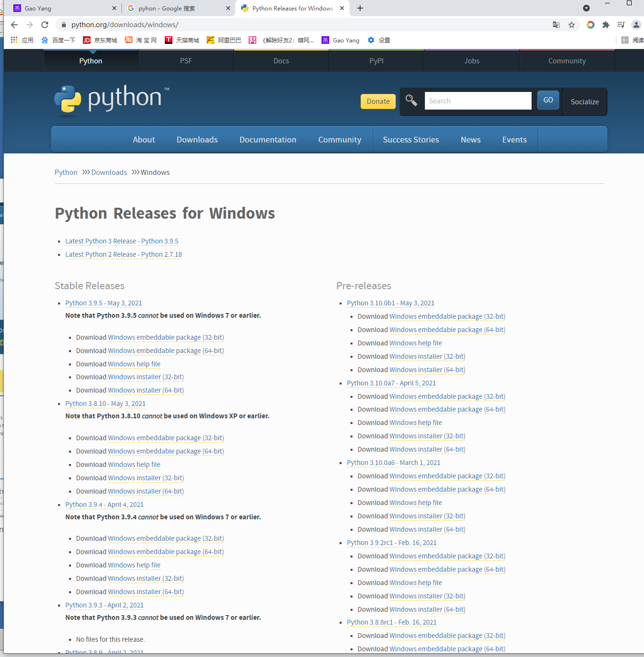This screenshot has height=657, width=644.
Task: Open the Documentation menu item
Action: coord(268,139)
